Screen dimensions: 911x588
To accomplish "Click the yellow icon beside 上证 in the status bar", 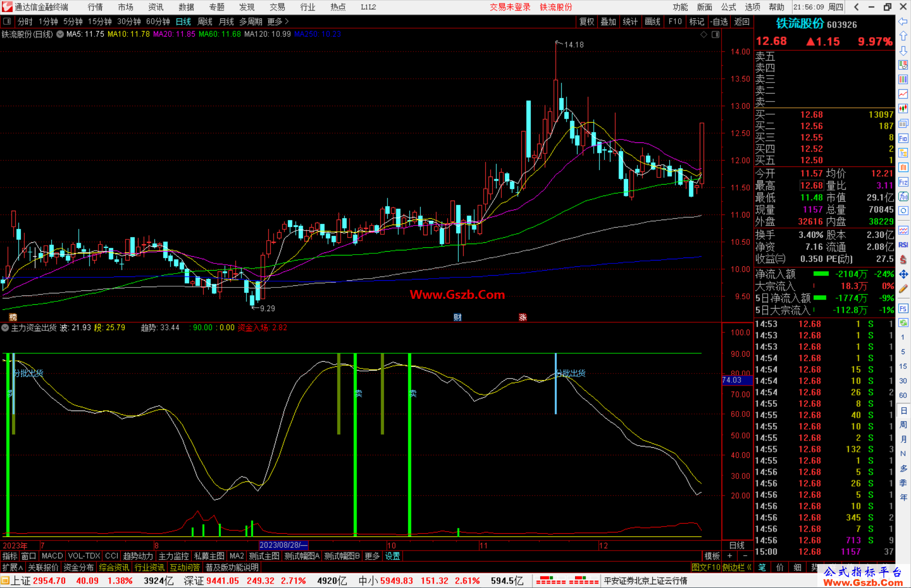I will click(x=5, y=581).
